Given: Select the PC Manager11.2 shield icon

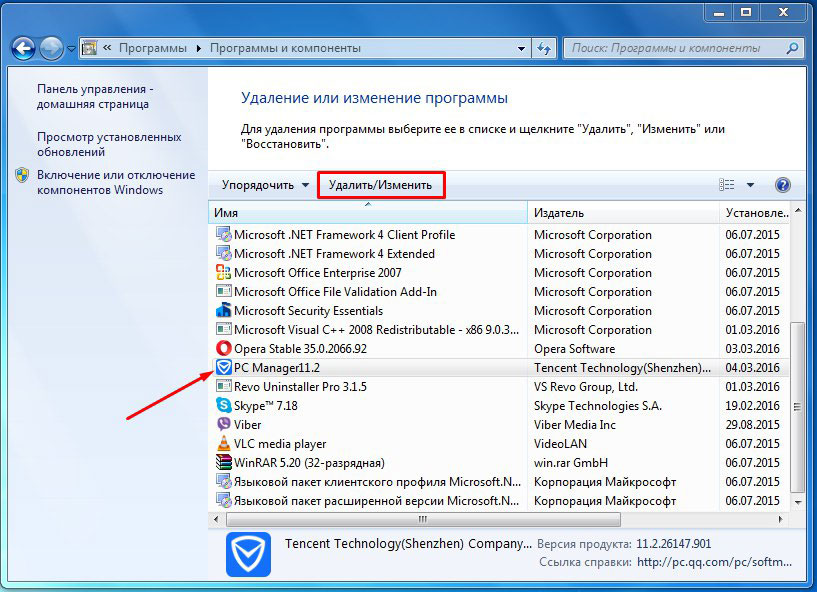Looking at the screenshot, I should coord(224,368).
